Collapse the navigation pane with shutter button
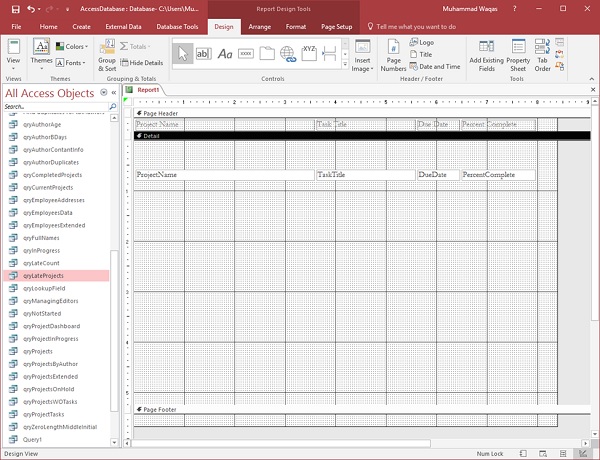The image size is (600, 460). [x=113, y=93]
